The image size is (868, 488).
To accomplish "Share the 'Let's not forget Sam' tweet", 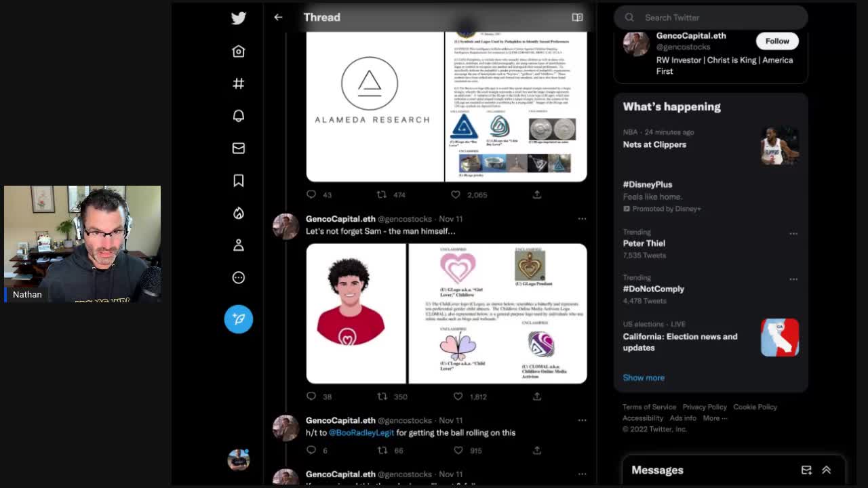I will (536, 396).
